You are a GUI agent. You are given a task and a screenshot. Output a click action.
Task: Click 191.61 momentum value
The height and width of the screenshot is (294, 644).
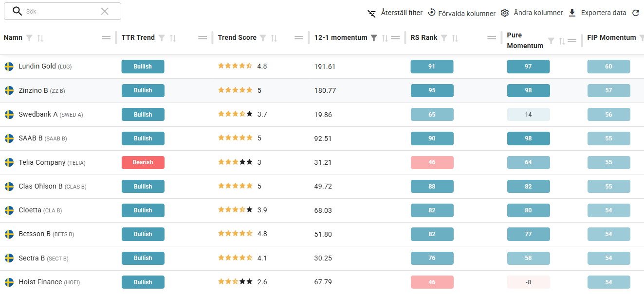[325, 67]
